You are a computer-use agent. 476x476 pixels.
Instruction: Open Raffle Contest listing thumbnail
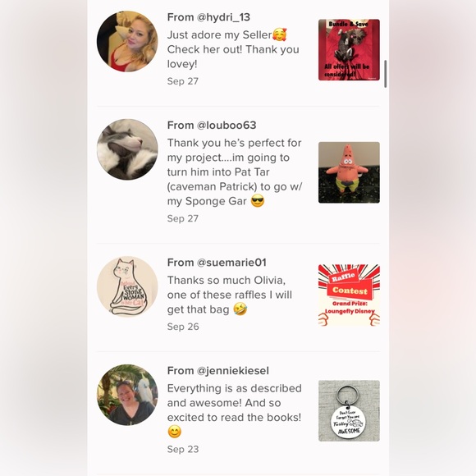pos(349,295)
